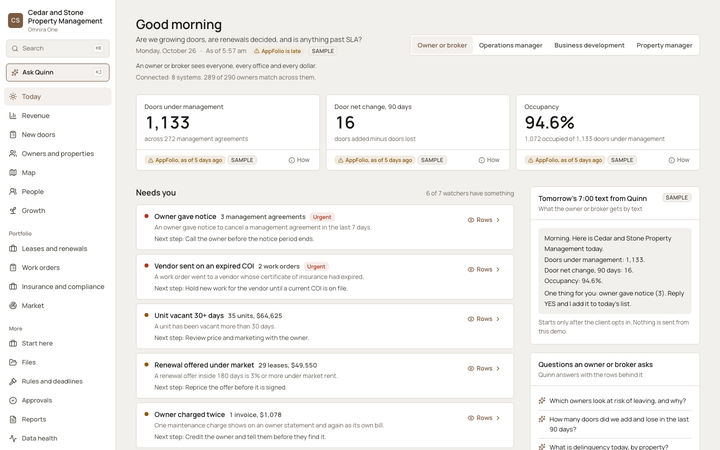Click the 94.6% occupancy value
The width and height of the screenshot is (720, 450).
point(550,123)
